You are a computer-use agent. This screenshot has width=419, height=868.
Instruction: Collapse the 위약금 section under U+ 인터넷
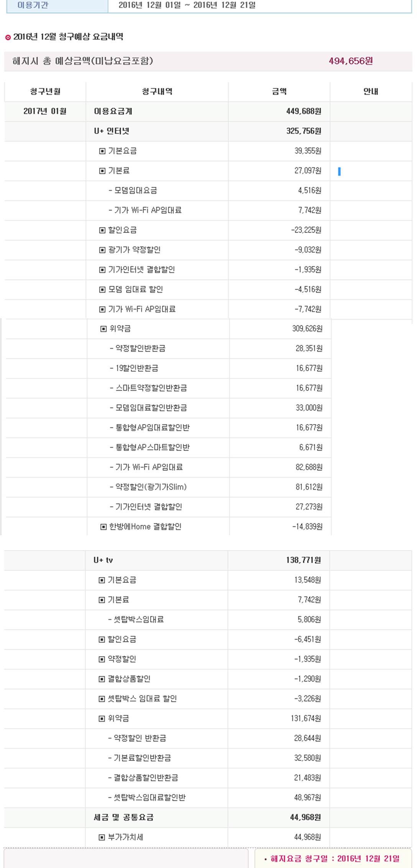(104, 329)
